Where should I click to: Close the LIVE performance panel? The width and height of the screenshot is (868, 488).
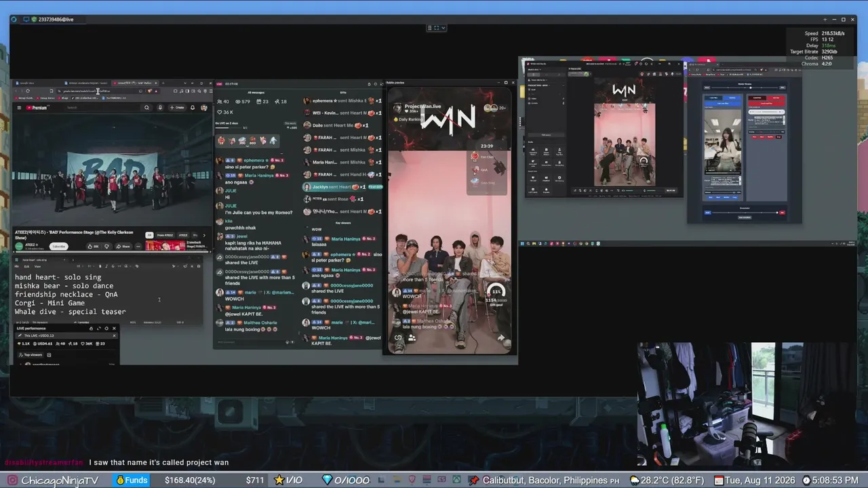[114, 328]
